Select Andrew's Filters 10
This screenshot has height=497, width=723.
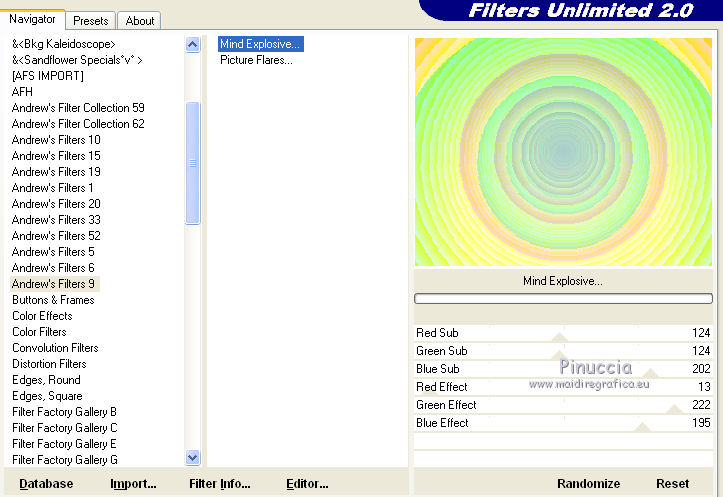pos(56,140)
